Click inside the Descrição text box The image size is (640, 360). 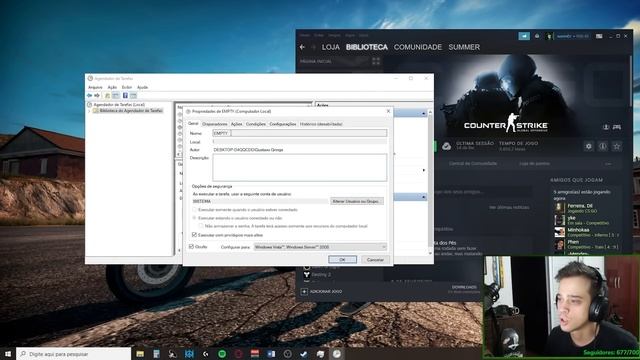[x=300, y=167]
